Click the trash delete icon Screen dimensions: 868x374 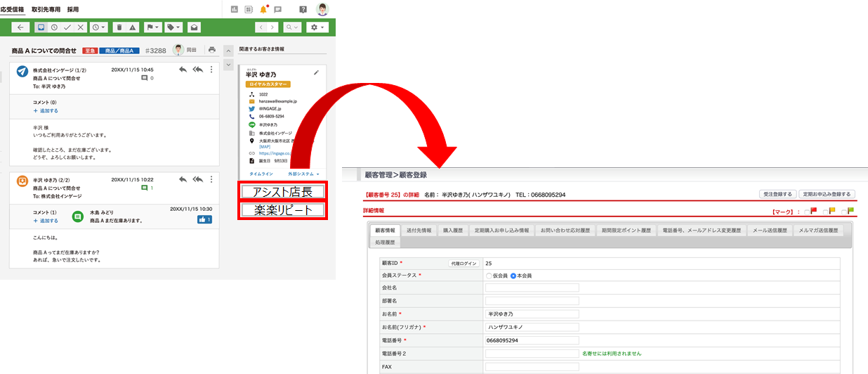pyautogui.click(x=119, y=27)
